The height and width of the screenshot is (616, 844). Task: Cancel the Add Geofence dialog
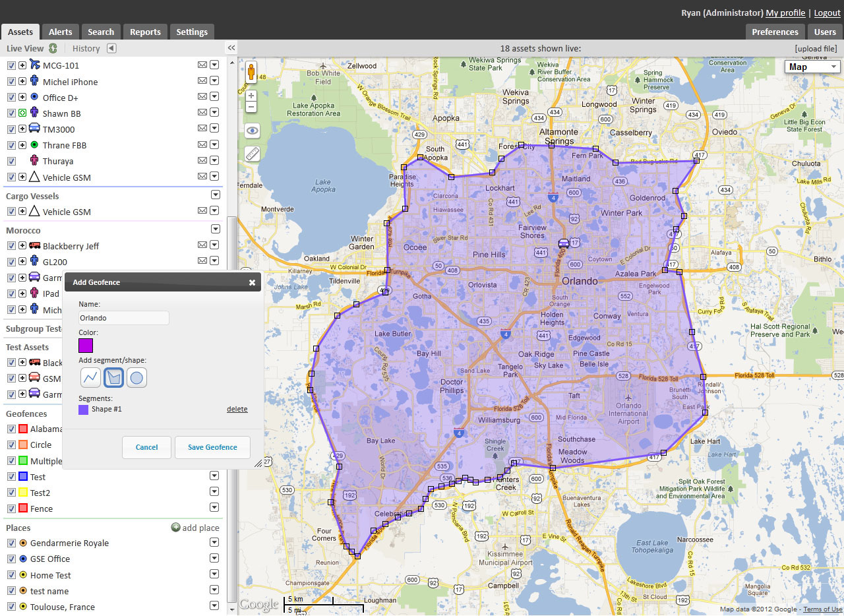point(146,447)
